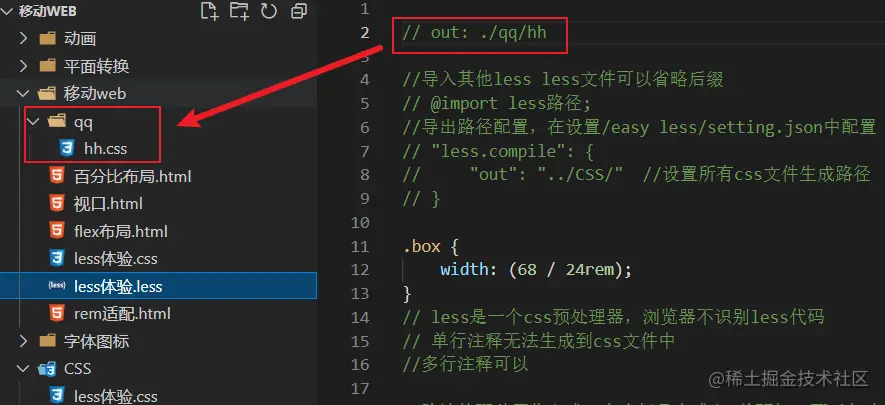Click the HTML5 icon beside 视口.html

pyautogui.click(x=56, y=204)
